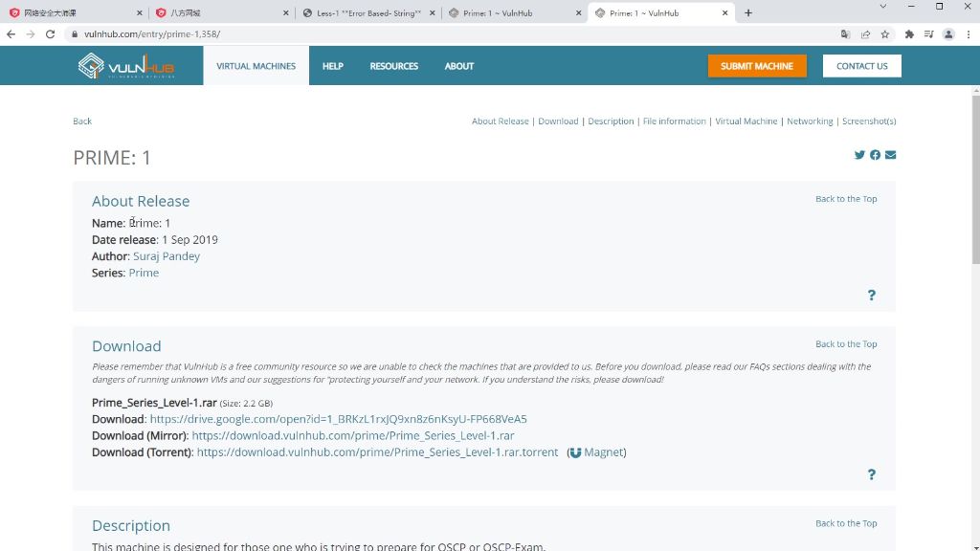980x551 pixels.
Task: Switch to the 网络安全大讲课 tab
Action: point(75,12)
